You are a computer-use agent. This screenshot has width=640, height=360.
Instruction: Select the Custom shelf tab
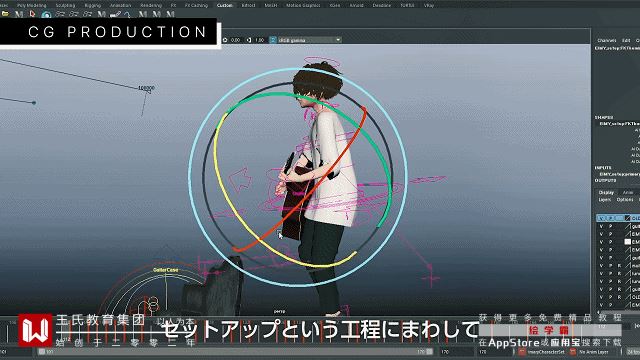(224, 5)
